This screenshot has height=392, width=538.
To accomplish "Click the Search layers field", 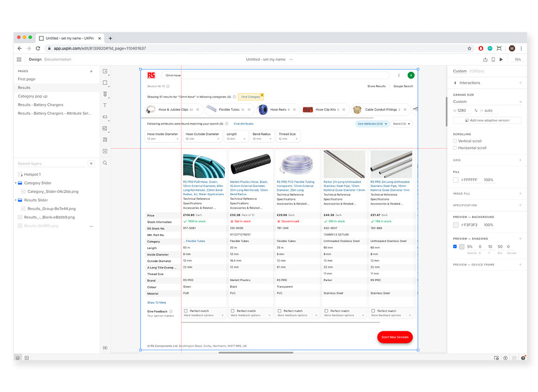I will pos(51,164).
